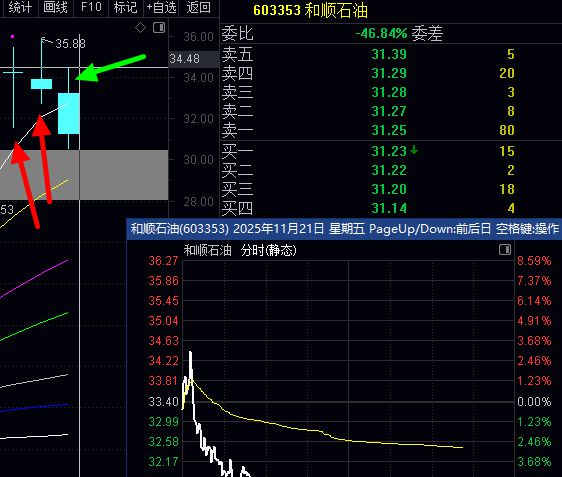Image resolution: width=562 pixels, height=477 pixels.
Task: Toggle the panel icon beside the diamond
Action: [x=159, y=28]
